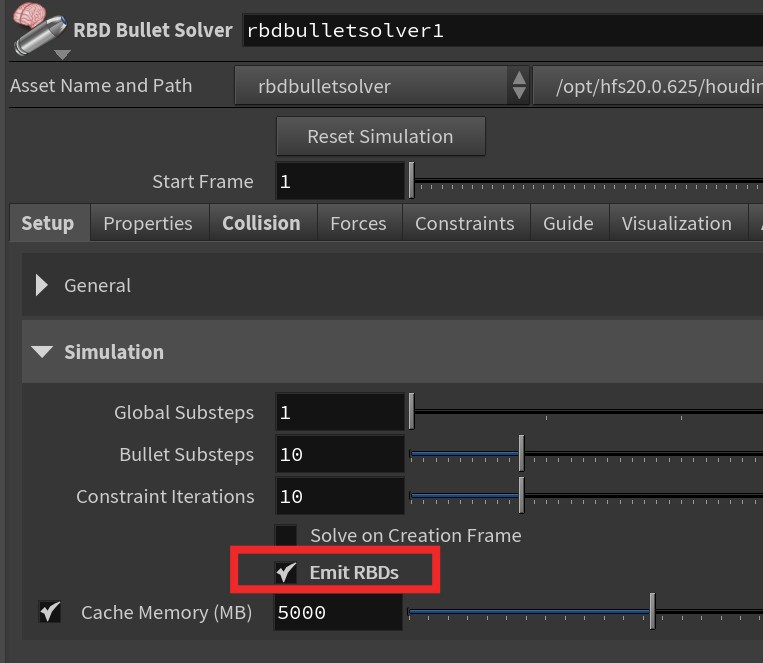Click the RBD Bullet Solver node icon
Image resolution: width=763 pixels, height=663 pixels.
[40, 27]
